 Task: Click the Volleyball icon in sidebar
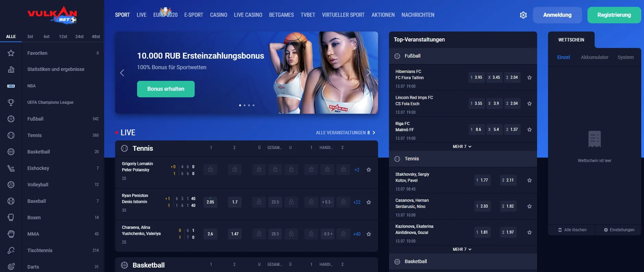[11, 185]
